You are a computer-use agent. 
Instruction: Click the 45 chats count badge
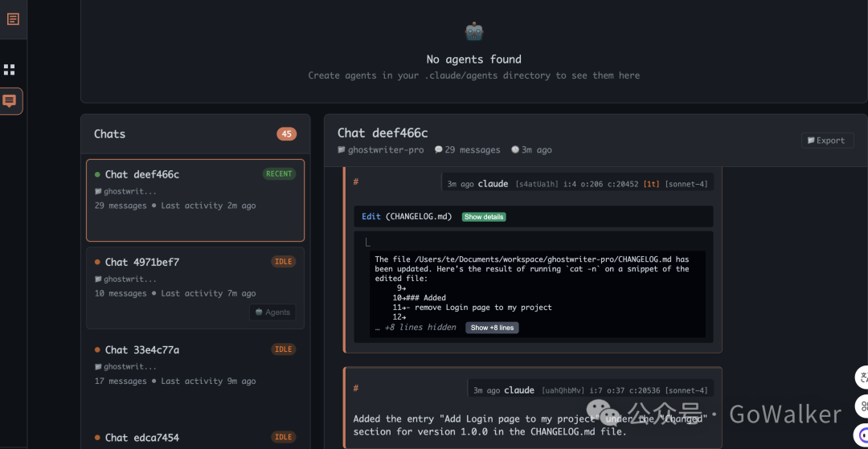point(287,134)
